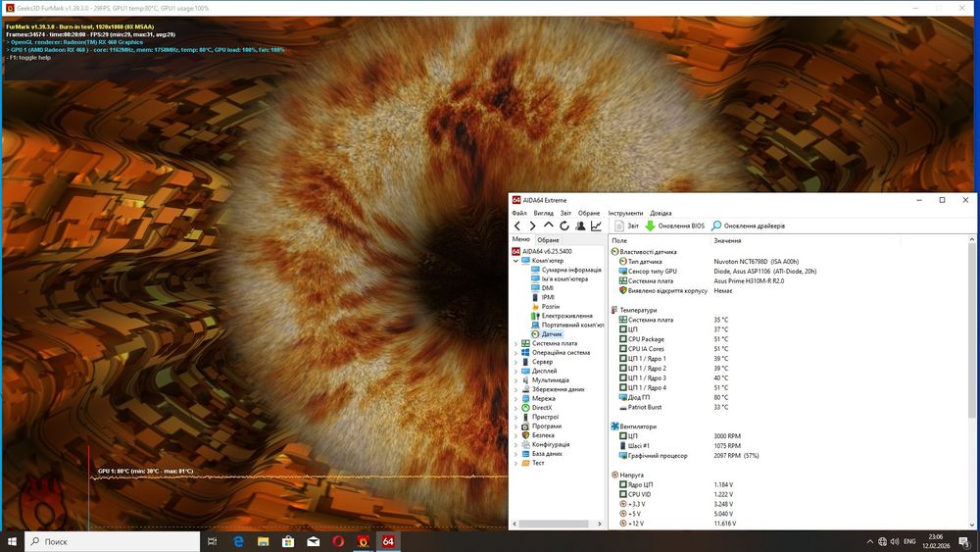Select the Безпека tree item
Image resolution: width=980 pixels, height=552 pixels.
pyautogui.click(x=543, y=435)
